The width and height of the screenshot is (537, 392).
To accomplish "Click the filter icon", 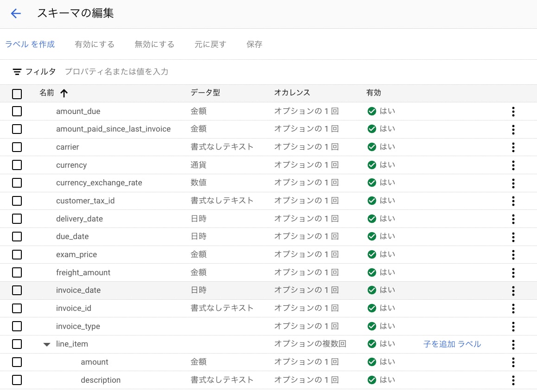I will click(x=17, y=72).
